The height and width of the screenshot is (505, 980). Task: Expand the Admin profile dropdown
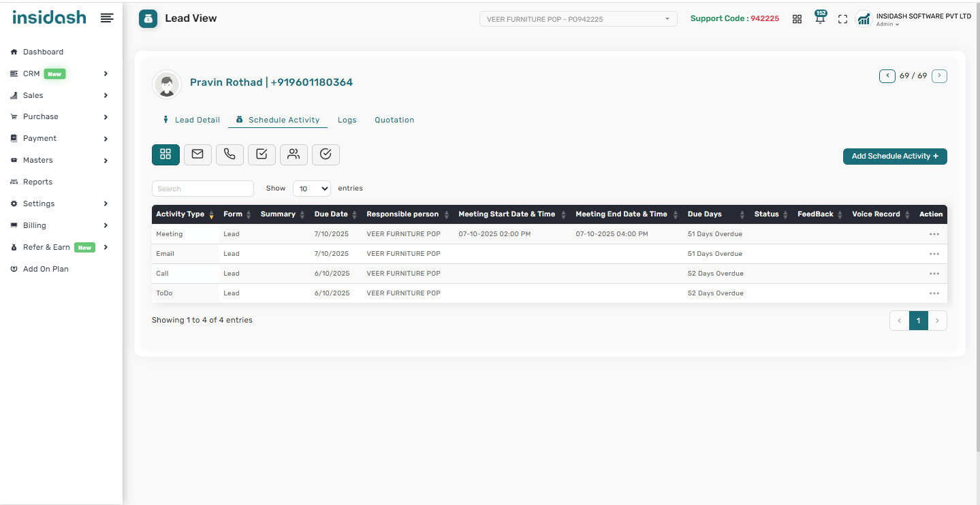pyautogui.click(x=887, y=25)
